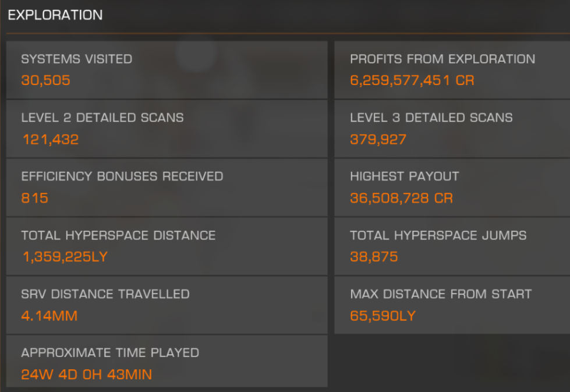The width and height of the screenshot is (570, 392).
Task: Select the 121,432 scans value
Action: pyautogui.click(x=51, y=139)
